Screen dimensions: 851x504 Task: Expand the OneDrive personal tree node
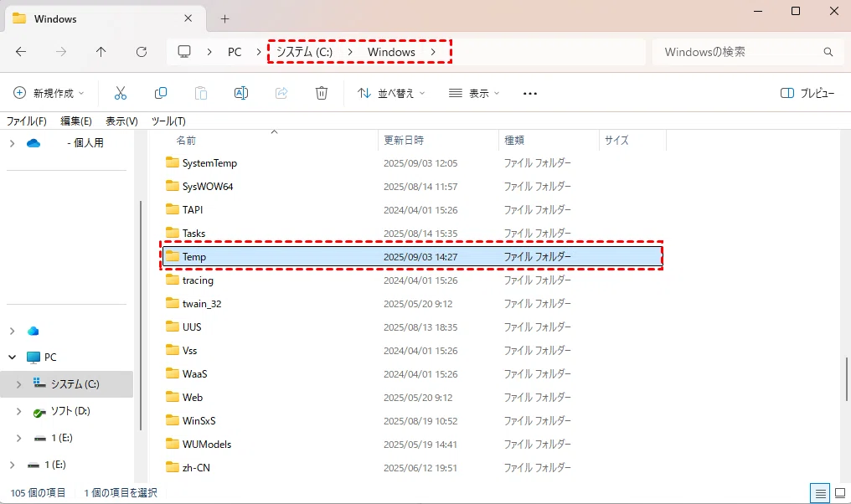click(x=12, y=143)
